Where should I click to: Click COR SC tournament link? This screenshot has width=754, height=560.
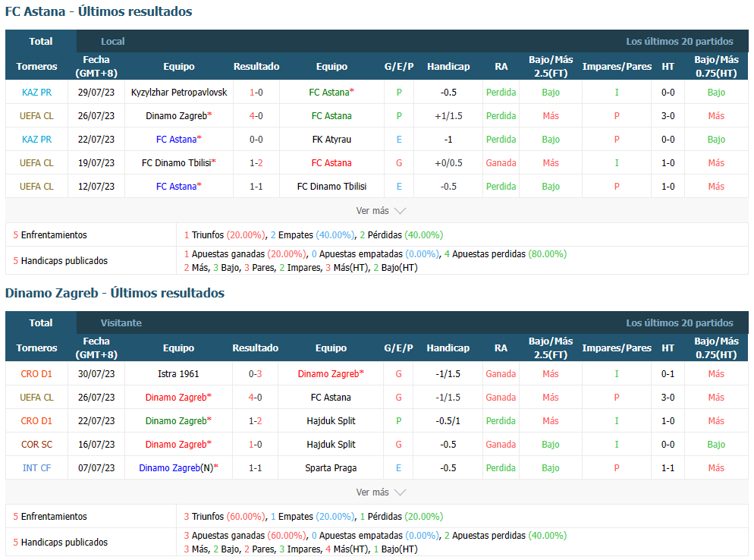[x=36, y=445]
